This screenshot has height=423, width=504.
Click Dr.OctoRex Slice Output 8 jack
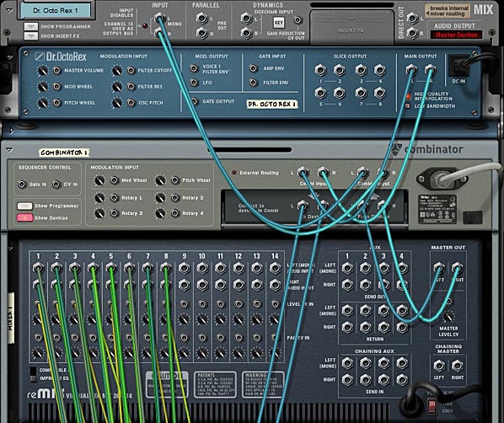click(x=379, y=93)
